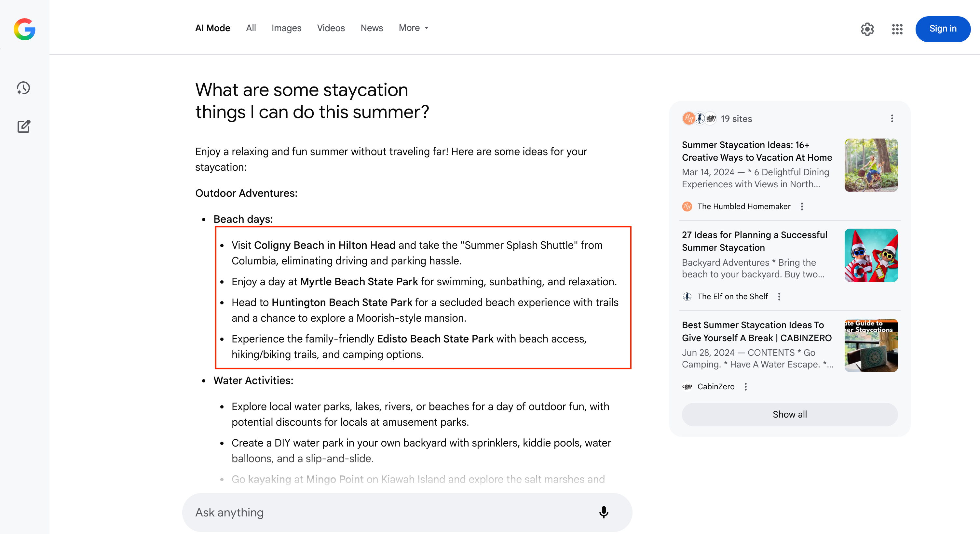Open AI Mode history icon

pyautogui.click(x=23, y=88)
